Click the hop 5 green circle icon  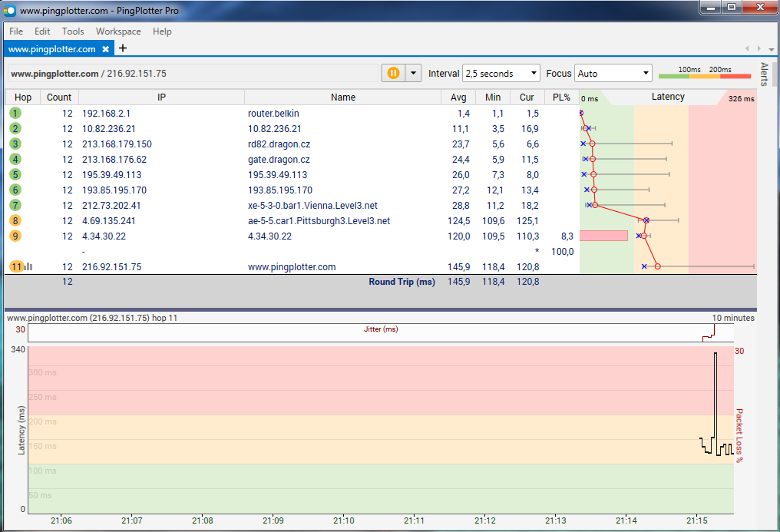[x=15, y=174]
